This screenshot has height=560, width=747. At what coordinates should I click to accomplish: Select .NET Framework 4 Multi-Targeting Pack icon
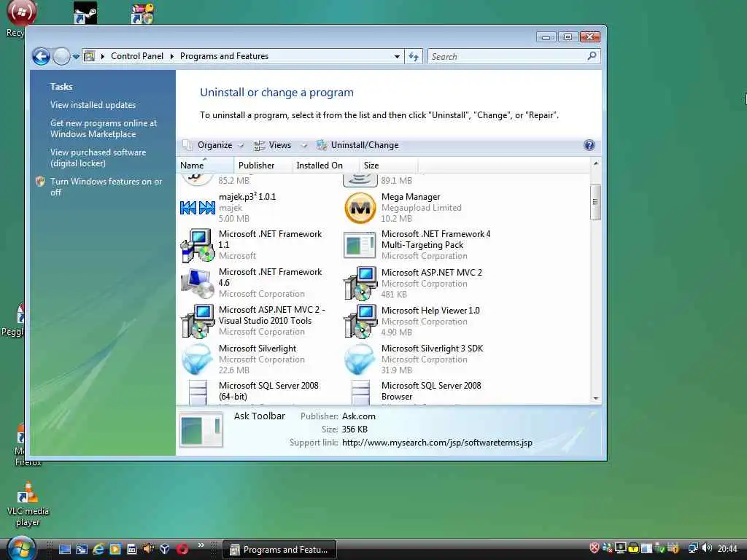(x=360, y=245)
